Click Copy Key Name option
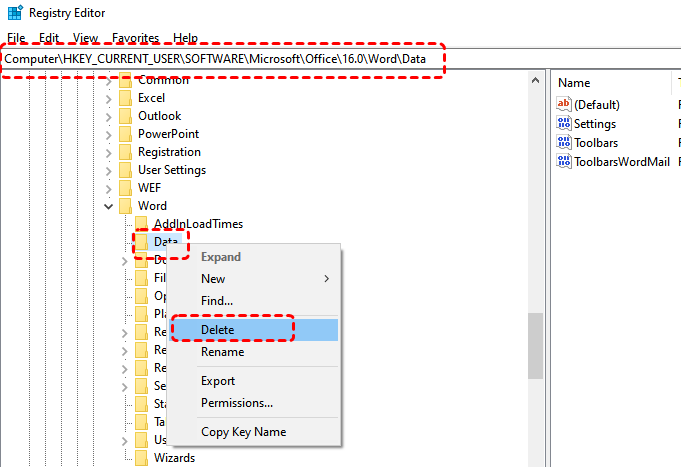The image size is (681, 467). [243, 432]
